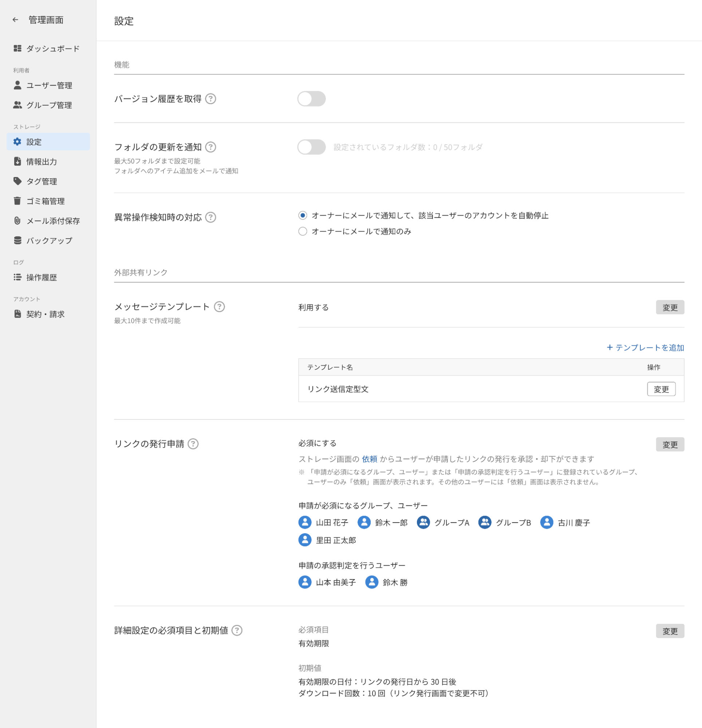Click the タグ管理 tag icon
This screenshot has width=702, height=728.
point(17,181)
